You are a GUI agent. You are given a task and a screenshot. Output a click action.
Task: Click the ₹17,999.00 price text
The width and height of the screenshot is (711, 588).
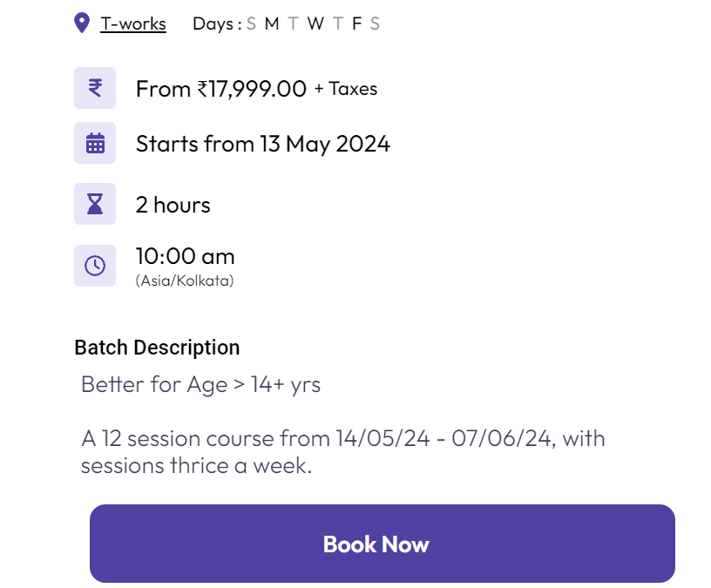252,89
